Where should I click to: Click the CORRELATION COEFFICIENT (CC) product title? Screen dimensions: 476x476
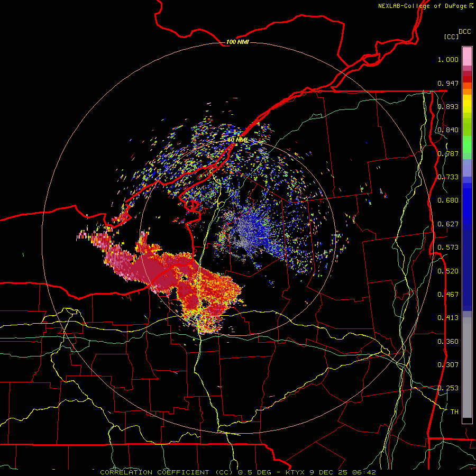tap(166, 472)
